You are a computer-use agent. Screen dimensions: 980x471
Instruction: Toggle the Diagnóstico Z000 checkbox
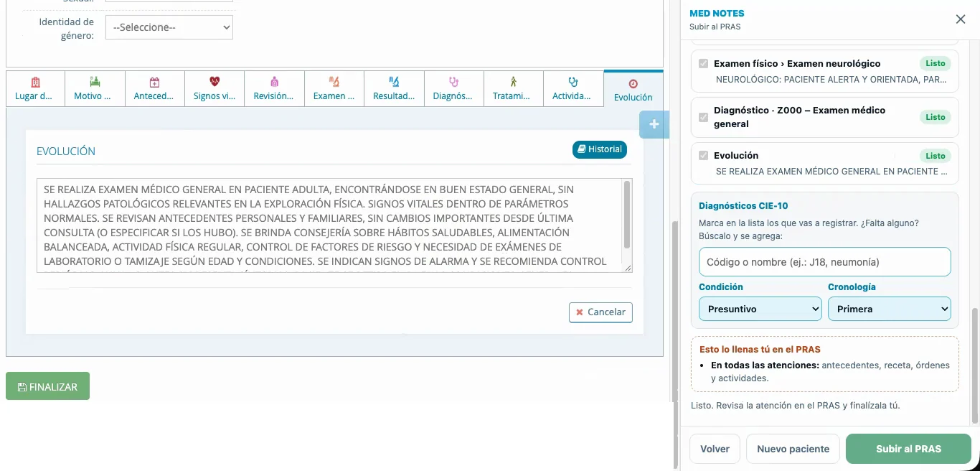click(x=704, y=117)
